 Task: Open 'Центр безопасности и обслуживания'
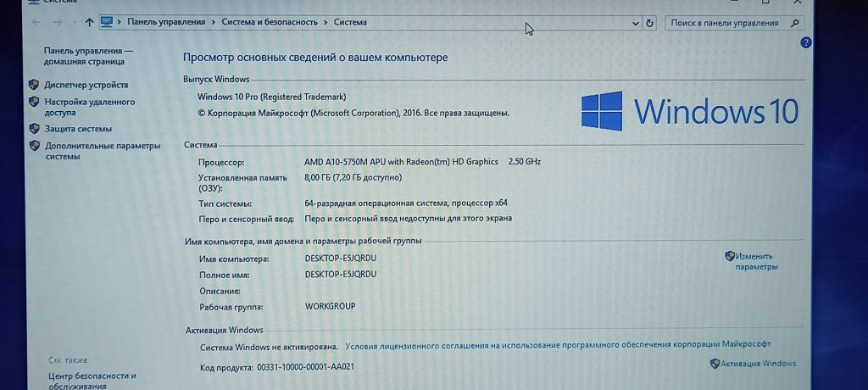92,382
